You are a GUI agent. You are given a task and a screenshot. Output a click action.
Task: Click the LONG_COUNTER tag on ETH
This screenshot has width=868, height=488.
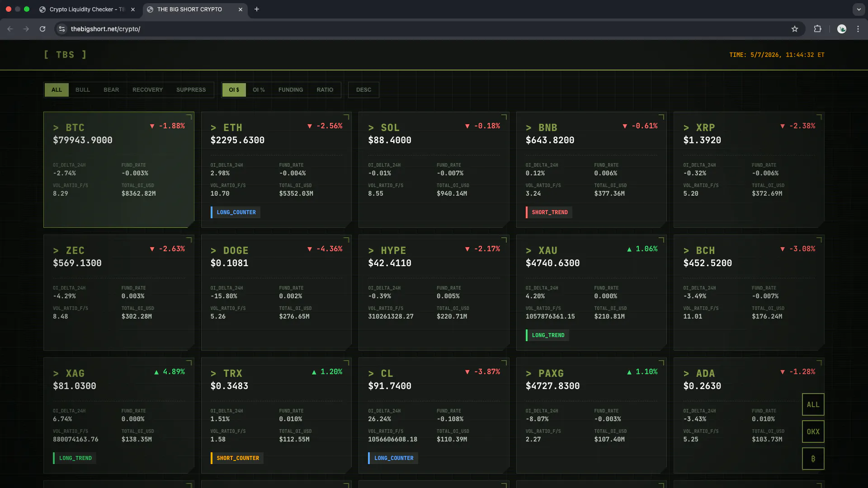pyautogui.click(x=236, y=212)
